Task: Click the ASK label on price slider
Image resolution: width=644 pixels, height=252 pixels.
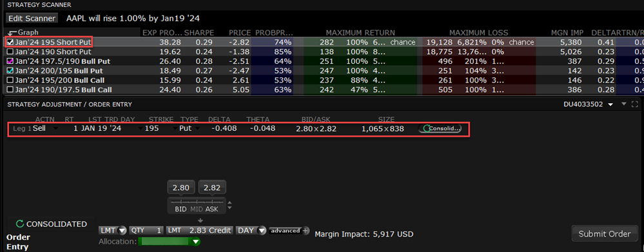Action: pyautogui.click(x=212, y=209)
